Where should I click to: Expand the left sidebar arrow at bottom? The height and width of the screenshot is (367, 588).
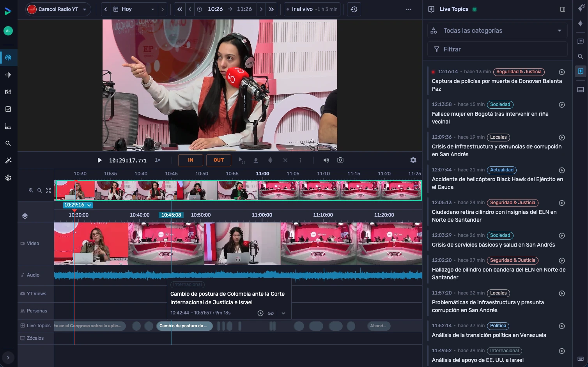[x=8, y=357]
